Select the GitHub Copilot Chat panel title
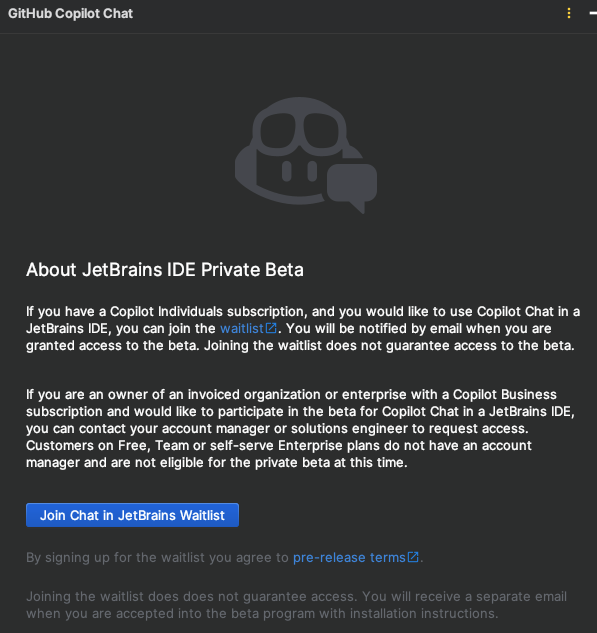The height and width of the screenshot is (633, 597). (x=70, y=13)
